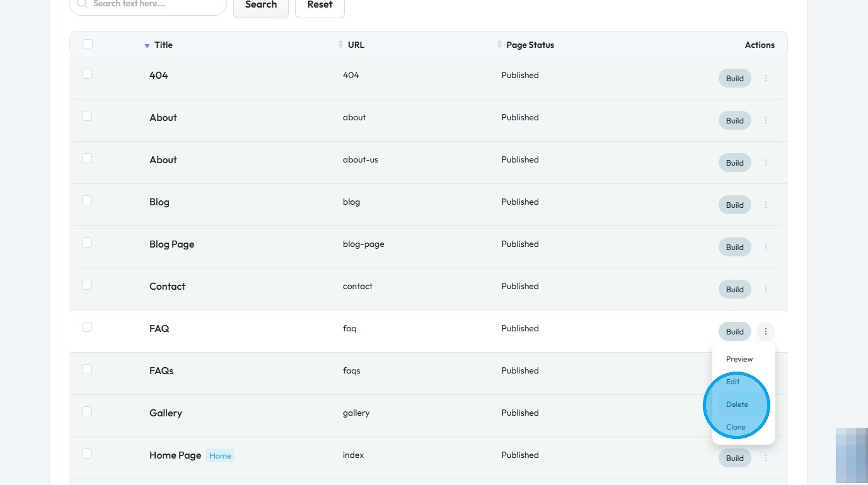This screenshot has width=868, height=485.
Task: Open three-dot menu for Contact row
Action: (766, 290)
